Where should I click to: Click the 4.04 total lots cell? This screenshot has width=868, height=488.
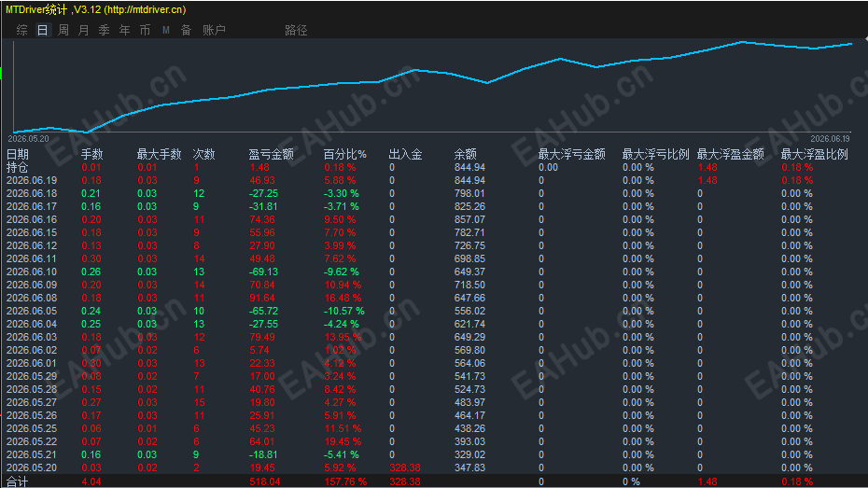[91, 481]
